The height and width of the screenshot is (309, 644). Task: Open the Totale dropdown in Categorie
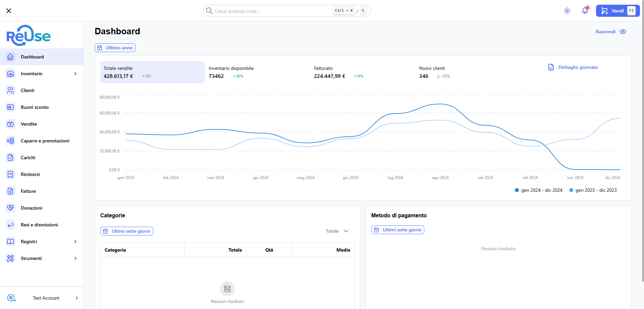(x=337, y=231)
